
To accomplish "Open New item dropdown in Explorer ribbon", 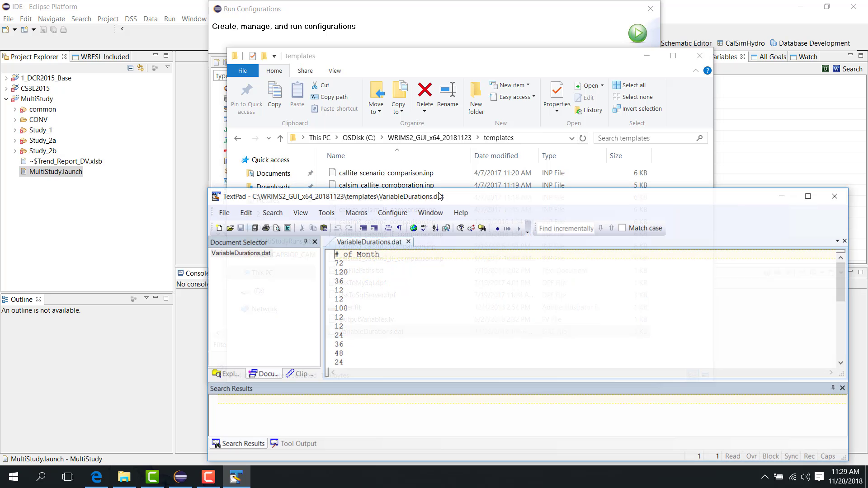I will pyautogui.click(x=509, y=85).
